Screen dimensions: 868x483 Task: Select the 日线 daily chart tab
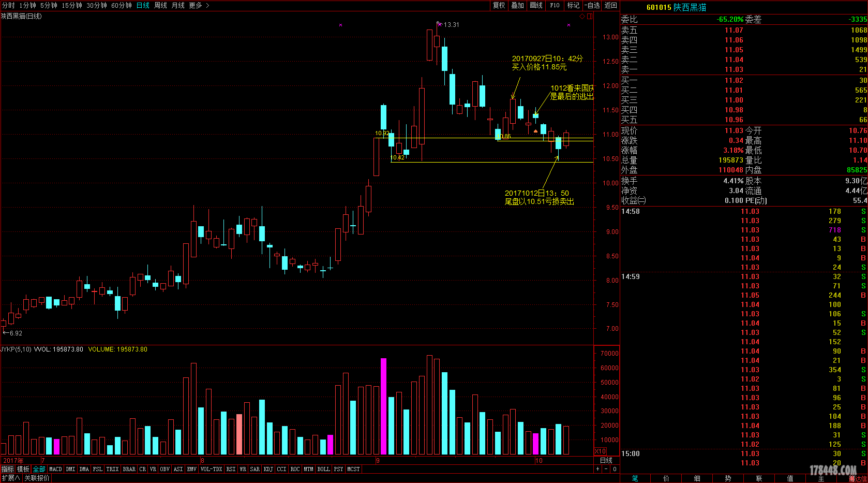[x=143, y=5]
